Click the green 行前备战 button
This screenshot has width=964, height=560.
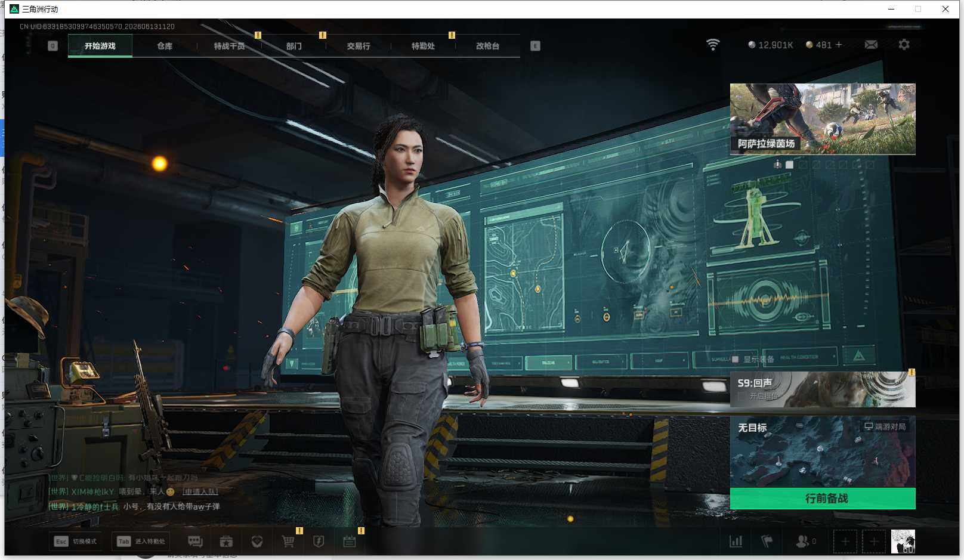click(x=823, y=499)
